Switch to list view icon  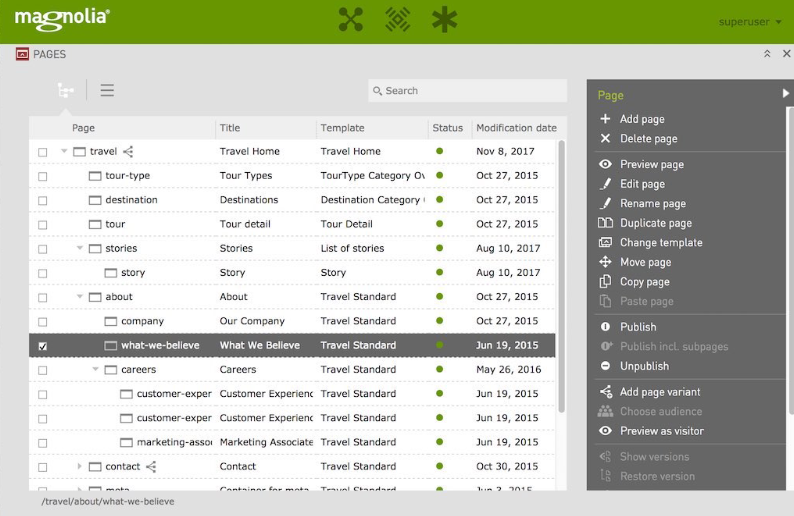tap(107, 91)
